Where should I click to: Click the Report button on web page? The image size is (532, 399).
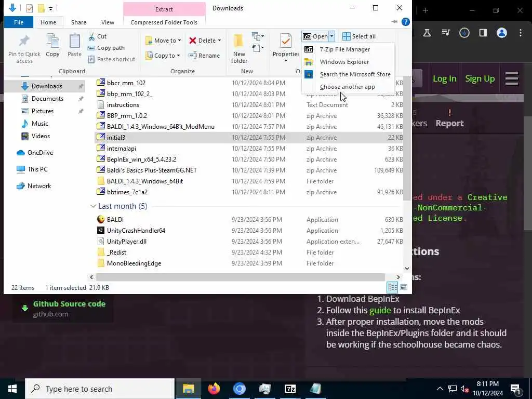tap(449, 118)
